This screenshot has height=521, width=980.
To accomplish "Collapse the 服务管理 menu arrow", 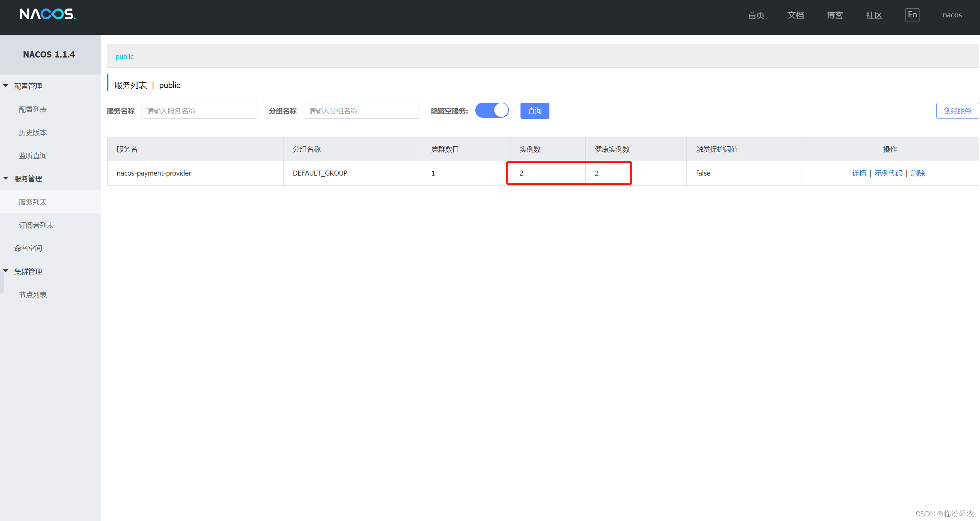I will (x=6, y=178).
